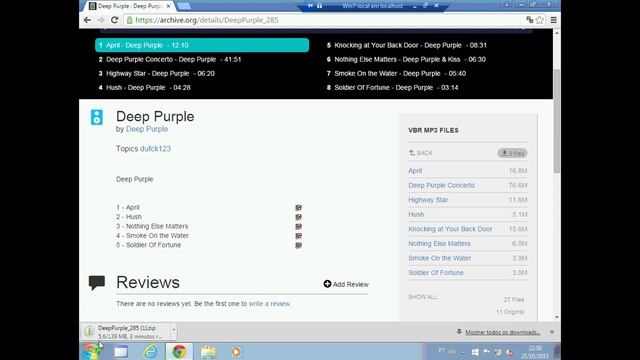This screenshot has width=640, height=360.
Task: Download Knocking at Your Back Door MP3
Action: 450,229
